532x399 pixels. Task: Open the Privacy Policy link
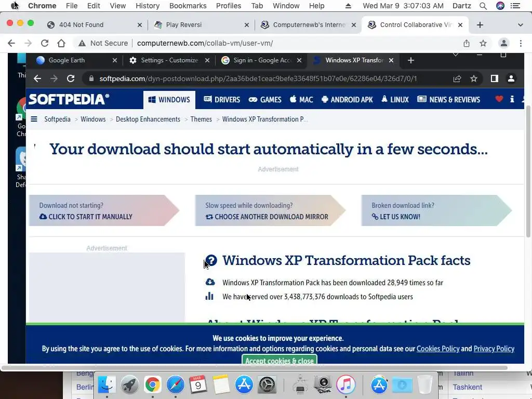tap(494, 349)
